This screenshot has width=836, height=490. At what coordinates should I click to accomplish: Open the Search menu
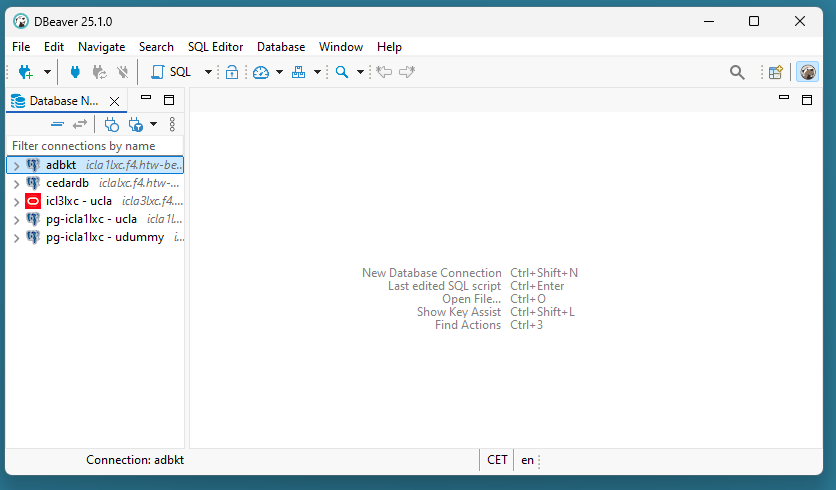click(156, 47)
